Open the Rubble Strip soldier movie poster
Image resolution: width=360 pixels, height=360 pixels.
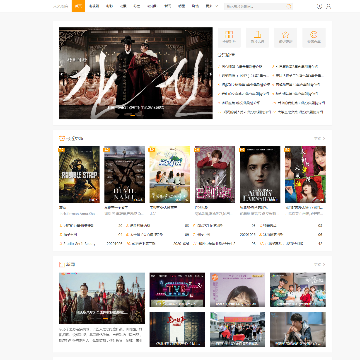[79, 174]
